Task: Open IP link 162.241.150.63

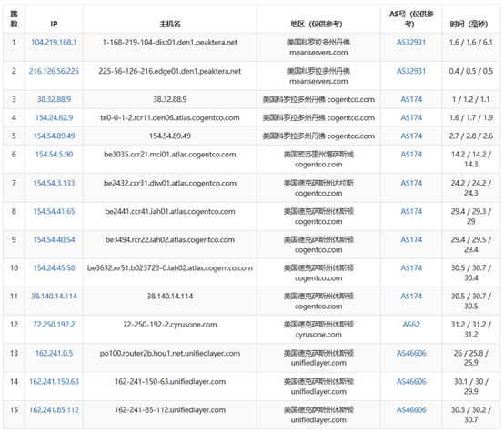Action: [x=54, y=381]
